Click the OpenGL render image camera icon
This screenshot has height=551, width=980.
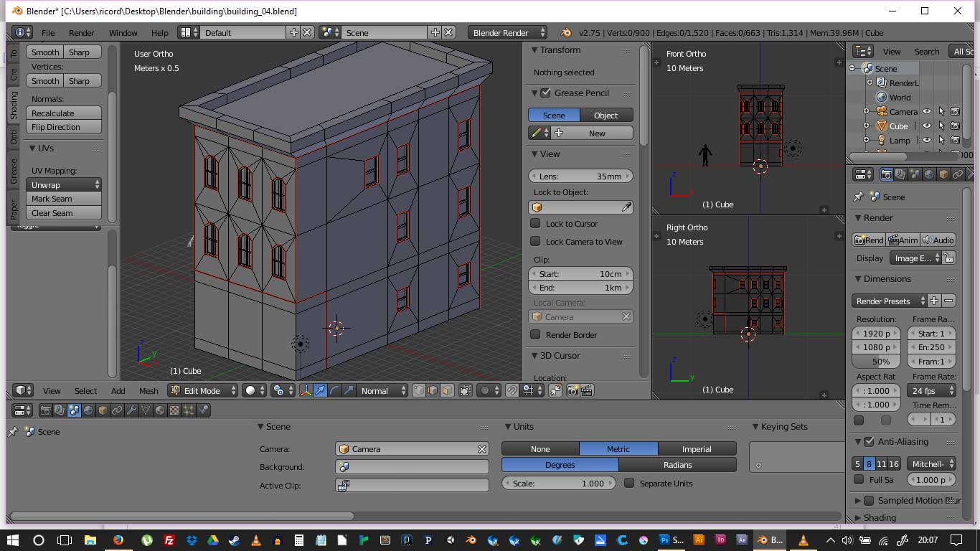pos(573,390)
